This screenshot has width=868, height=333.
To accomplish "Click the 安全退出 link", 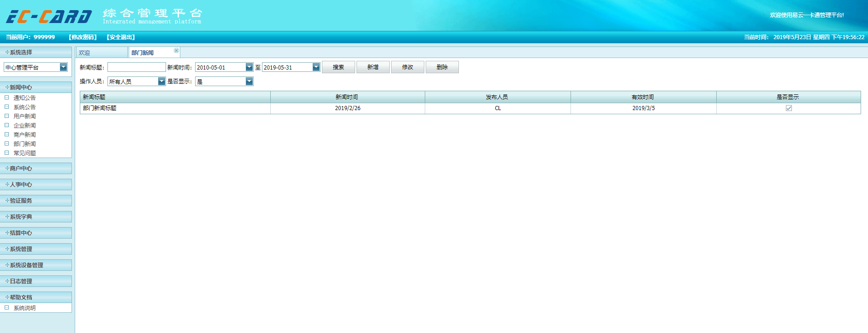I will [121, 37].
